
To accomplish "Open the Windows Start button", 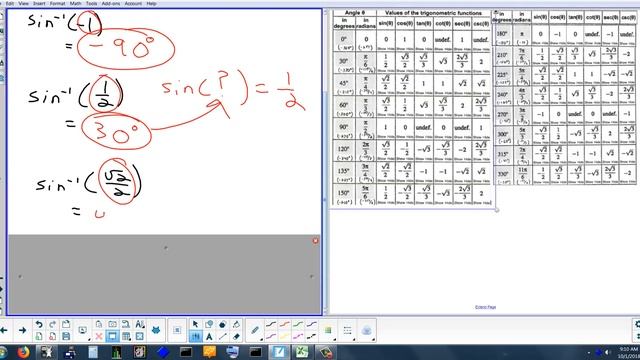I will point(2,352).
